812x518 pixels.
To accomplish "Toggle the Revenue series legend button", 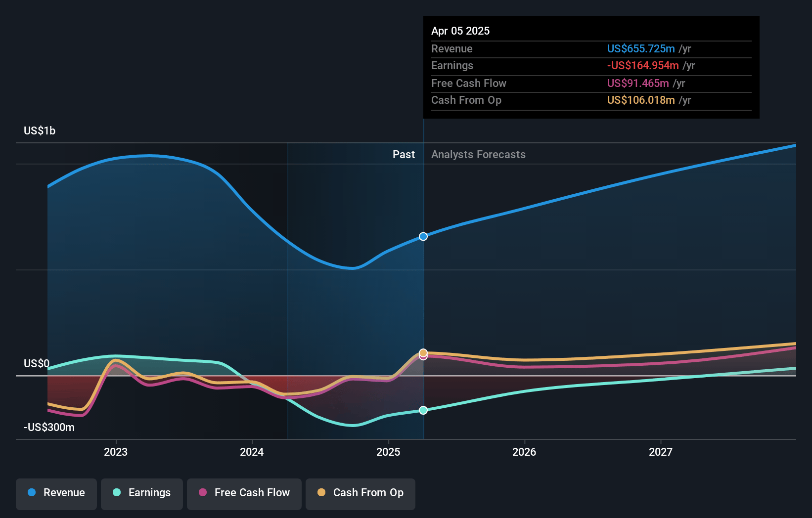I will (56, 494).
